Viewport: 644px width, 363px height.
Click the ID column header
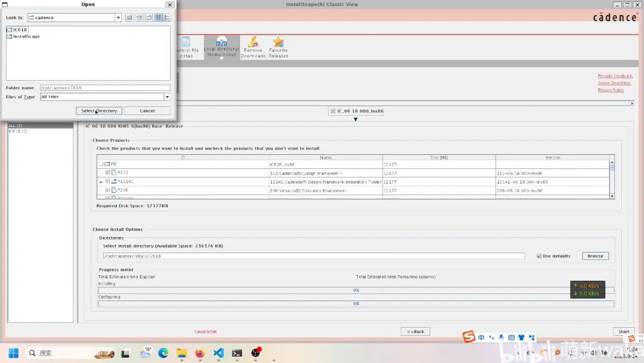click(x=183, y=157)
